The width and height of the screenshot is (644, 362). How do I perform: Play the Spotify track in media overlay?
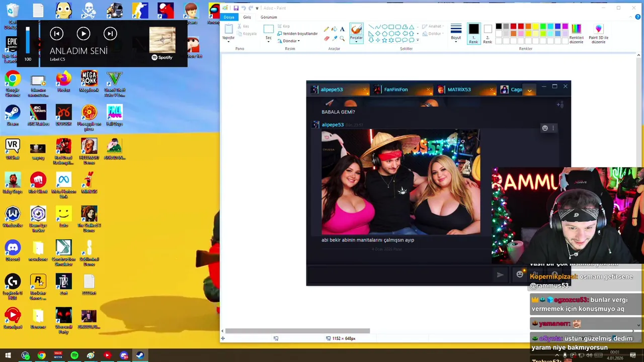pyautogui.click(x=84, y=34)
